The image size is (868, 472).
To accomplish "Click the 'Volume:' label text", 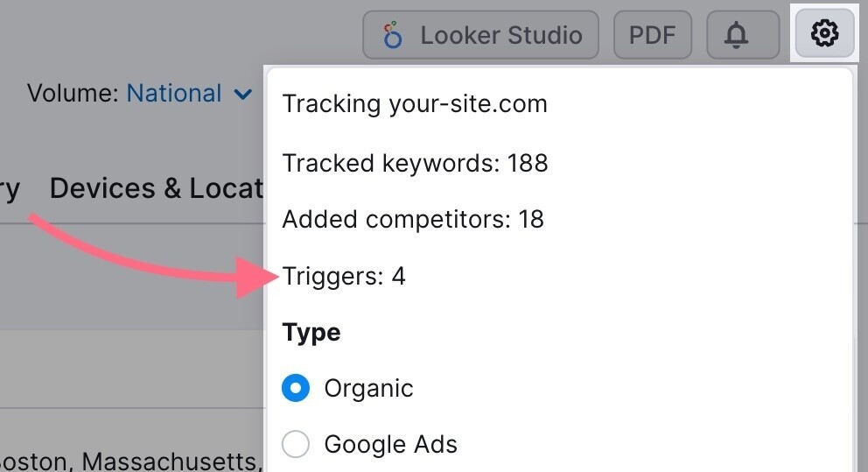I will point(73,94).
